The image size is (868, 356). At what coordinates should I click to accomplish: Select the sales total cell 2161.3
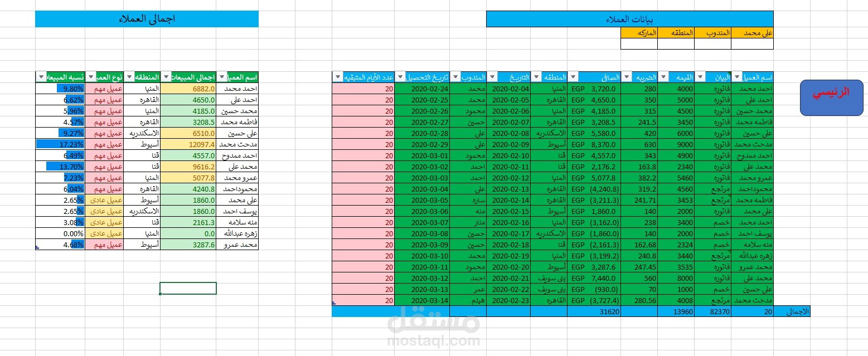(188, 222)
